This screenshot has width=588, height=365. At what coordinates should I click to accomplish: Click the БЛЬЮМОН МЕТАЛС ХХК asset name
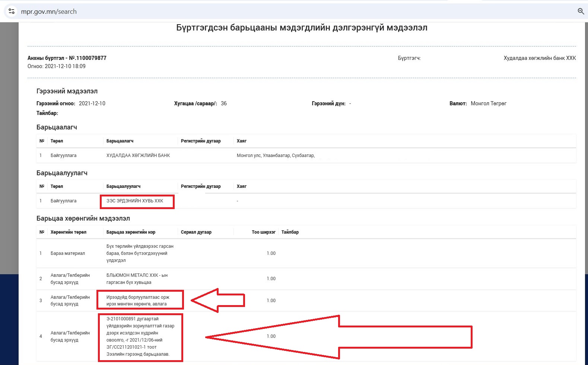[137, 279]
